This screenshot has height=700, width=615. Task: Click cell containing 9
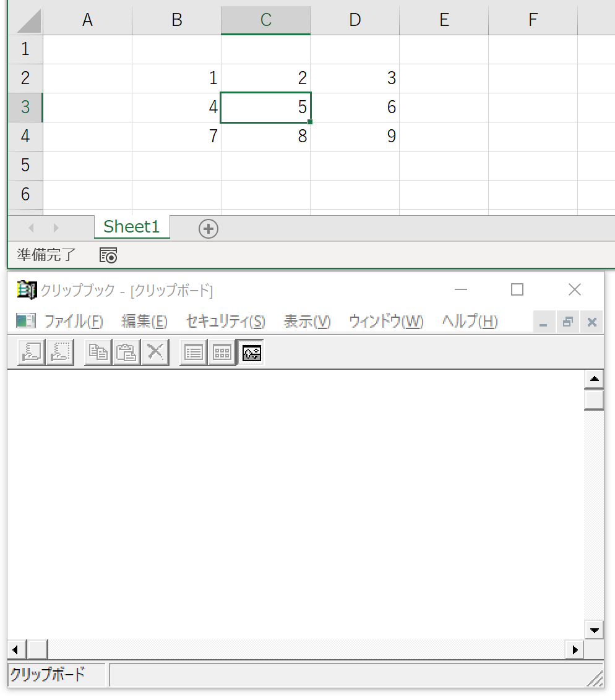click(x=355, y=136)
